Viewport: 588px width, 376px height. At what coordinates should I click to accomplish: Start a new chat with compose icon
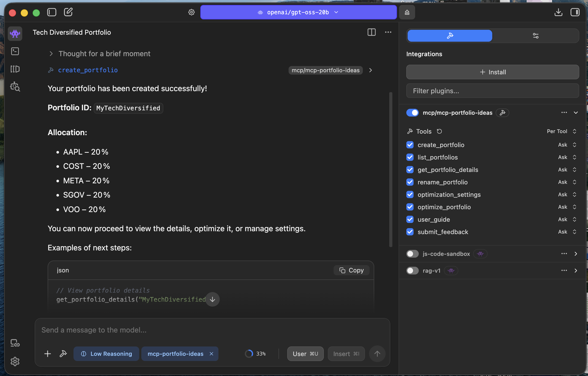[x=68, y=12]
